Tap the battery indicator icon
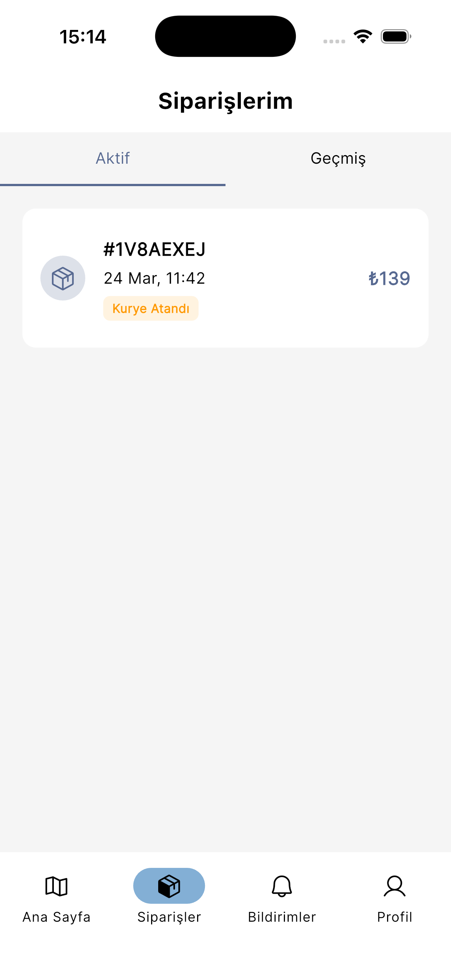 click(395, 37)
